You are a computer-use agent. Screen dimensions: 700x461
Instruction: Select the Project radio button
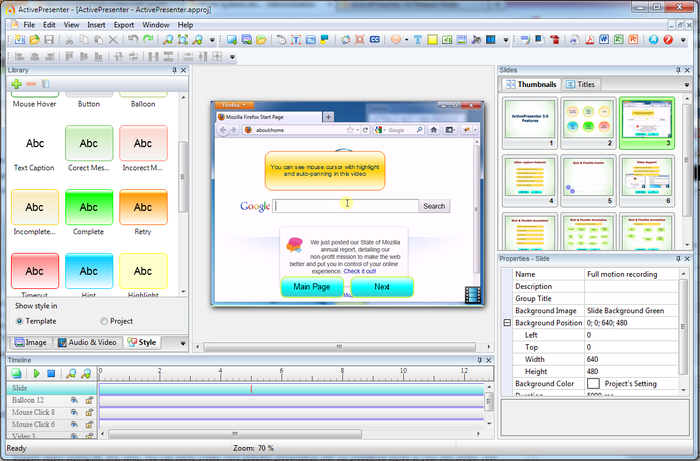pyautogui.click(x=104, y=321)
